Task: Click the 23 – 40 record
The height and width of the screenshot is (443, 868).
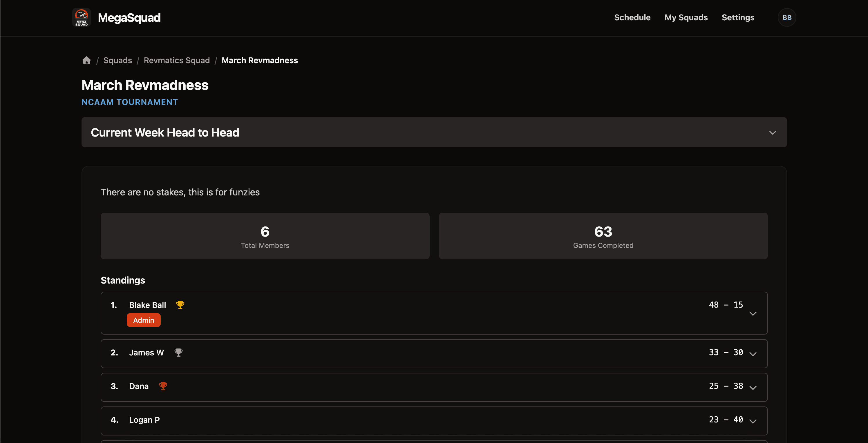Action: pyautogui.click(x=726, y=420)
